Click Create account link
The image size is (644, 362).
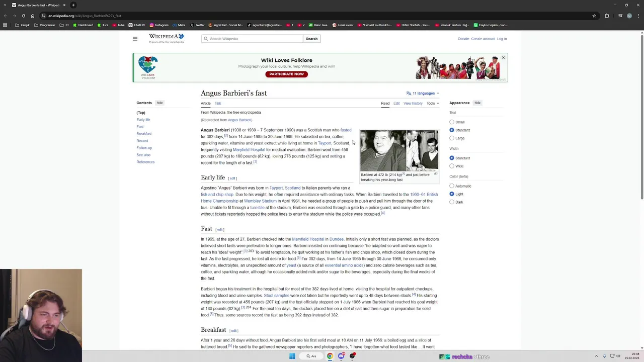click(x=483, y=39)
